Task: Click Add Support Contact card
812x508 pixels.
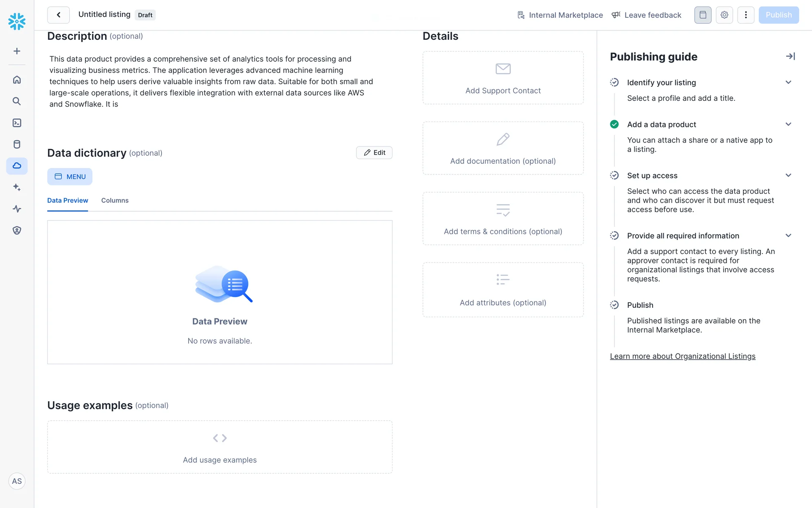Action: tap(503, 78)
